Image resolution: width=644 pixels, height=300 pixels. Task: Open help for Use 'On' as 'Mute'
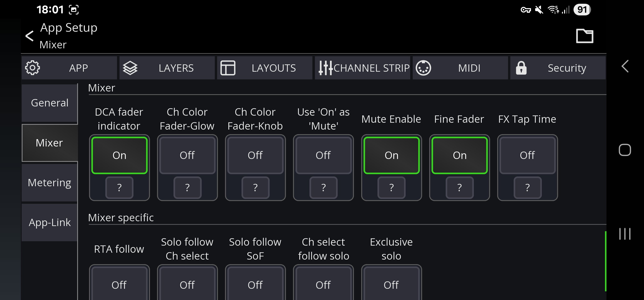(323, 187)
